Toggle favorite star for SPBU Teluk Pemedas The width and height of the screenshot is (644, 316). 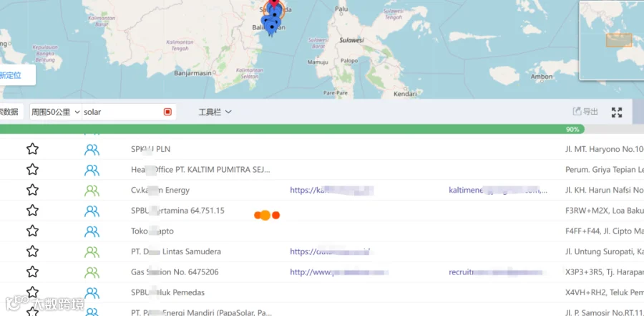(x=32, y=292)
